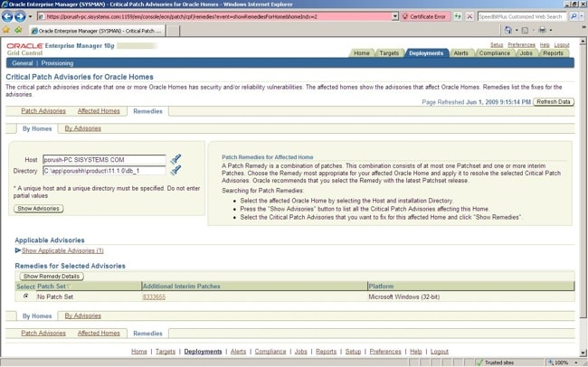Click the browser Home page icon

(x=508, y=30)
